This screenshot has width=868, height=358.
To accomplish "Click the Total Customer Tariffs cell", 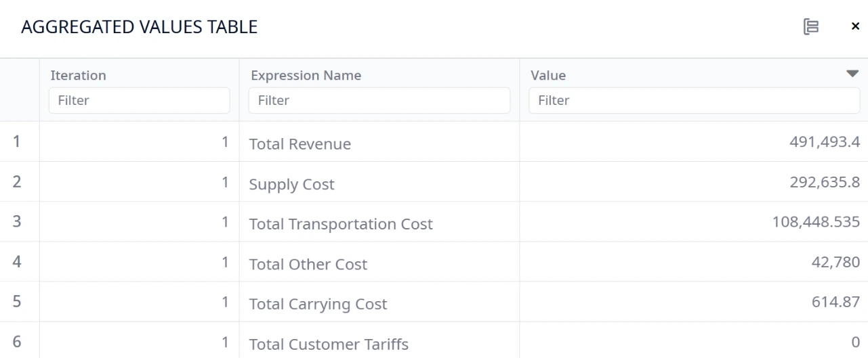I will pos(329,344).
